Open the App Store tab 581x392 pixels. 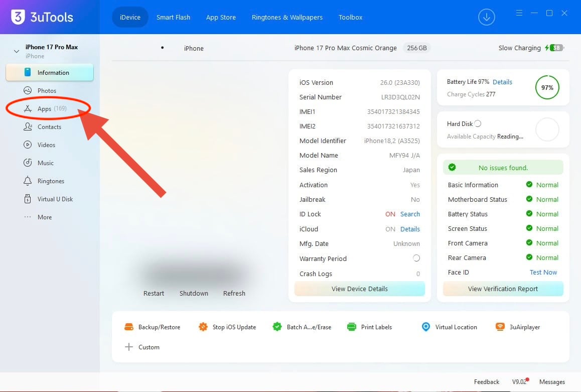221,17
